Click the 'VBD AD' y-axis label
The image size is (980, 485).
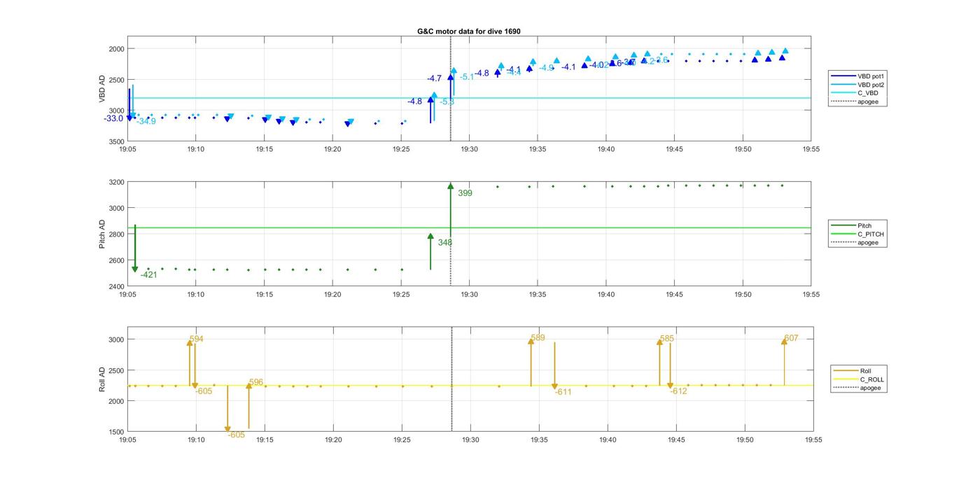(x=101, y=89)
